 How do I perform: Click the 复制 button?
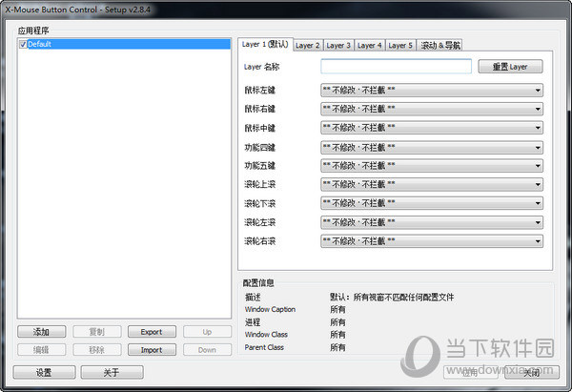tap(97, 332)
